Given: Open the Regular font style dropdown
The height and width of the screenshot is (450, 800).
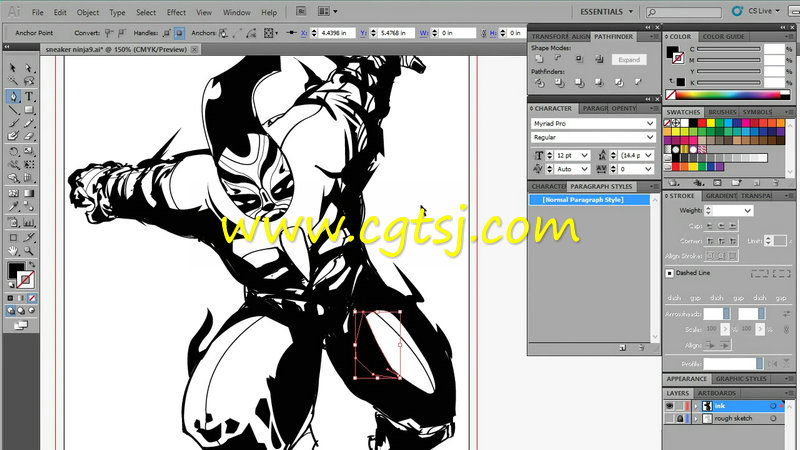Looking at the screenshot, I should point(650,137).
